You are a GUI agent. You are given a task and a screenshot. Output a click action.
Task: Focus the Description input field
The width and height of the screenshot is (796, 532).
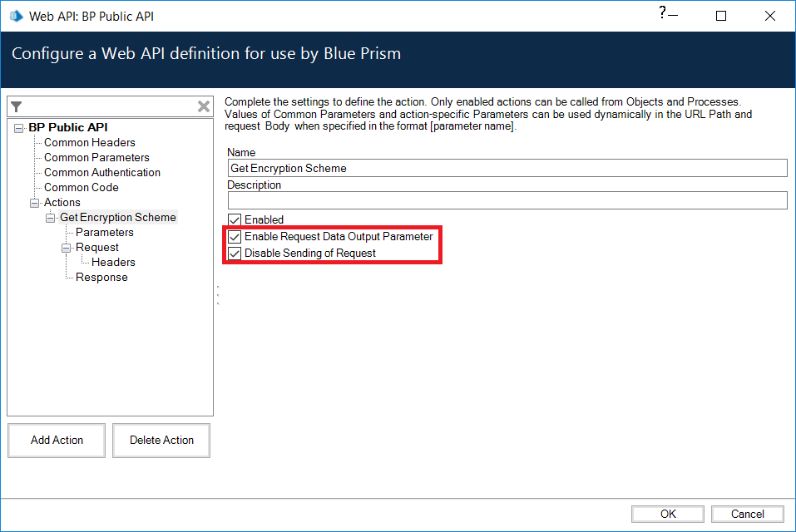(507, 200)
